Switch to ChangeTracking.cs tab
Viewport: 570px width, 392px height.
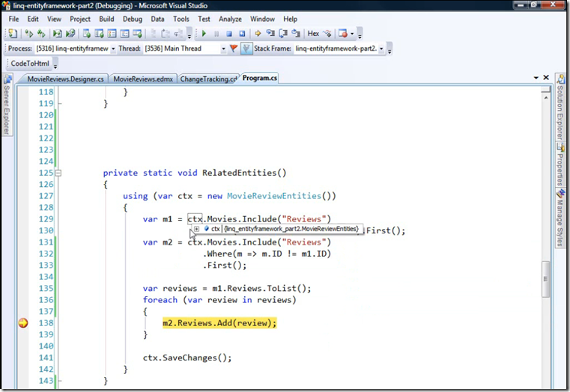coord(208,79)
